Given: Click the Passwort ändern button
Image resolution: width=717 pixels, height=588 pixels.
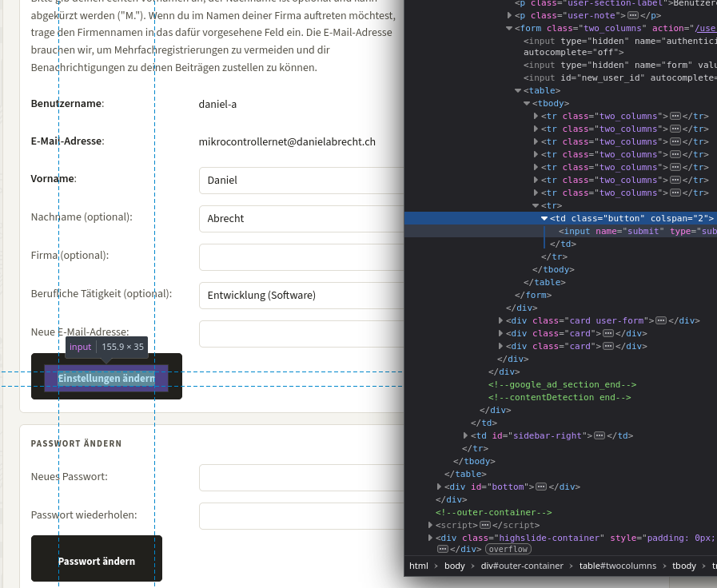Looking at the screenshot, I should tap(97, 558).
